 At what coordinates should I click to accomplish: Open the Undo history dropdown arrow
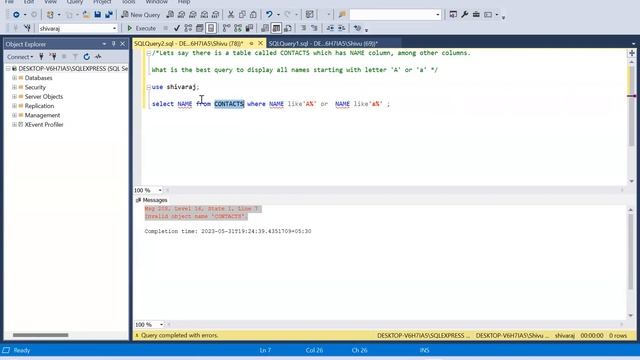tap(278, 15)
